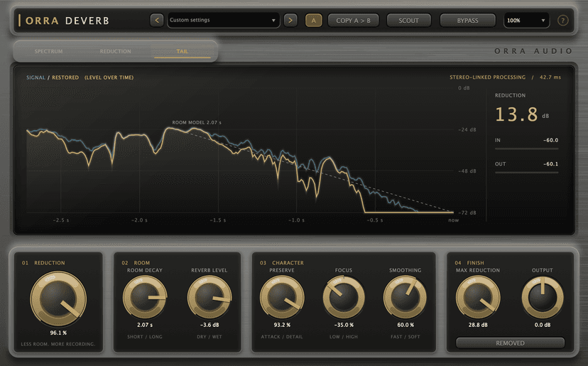This screenshot has height=366, width=588.
Task: Toggle the BYPASS button
Action: click(x=467, y=21)
